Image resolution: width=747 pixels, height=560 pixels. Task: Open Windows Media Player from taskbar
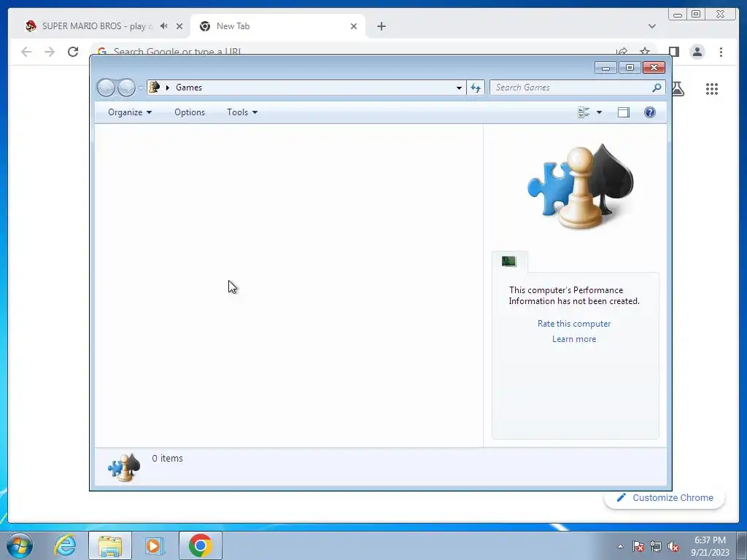pyautogui.click(x=155, y=545)
